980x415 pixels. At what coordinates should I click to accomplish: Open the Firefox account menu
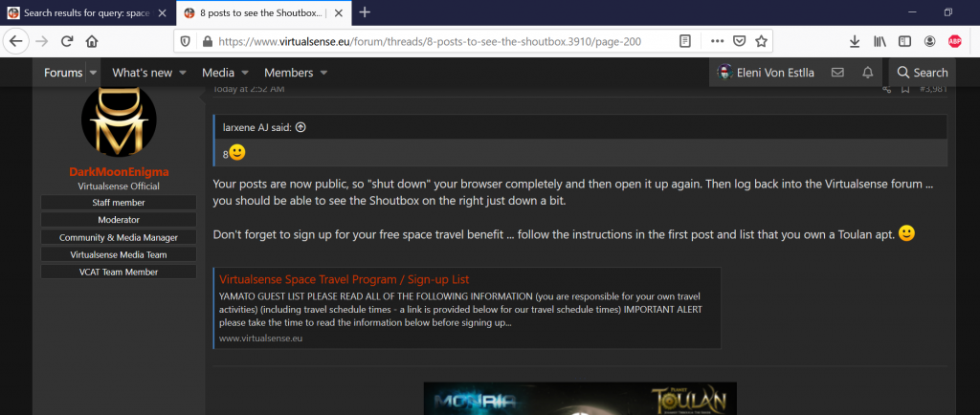click(929, 41)
